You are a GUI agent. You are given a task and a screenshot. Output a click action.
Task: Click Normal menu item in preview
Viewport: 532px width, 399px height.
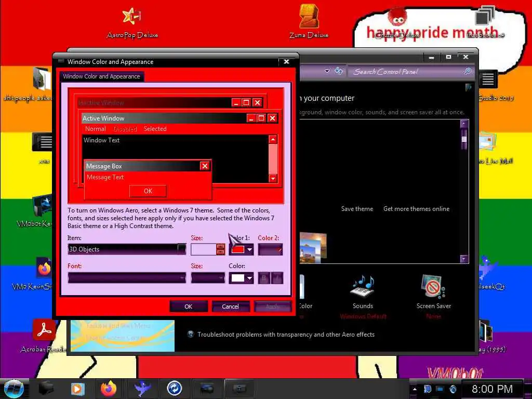tap(96, 129)
